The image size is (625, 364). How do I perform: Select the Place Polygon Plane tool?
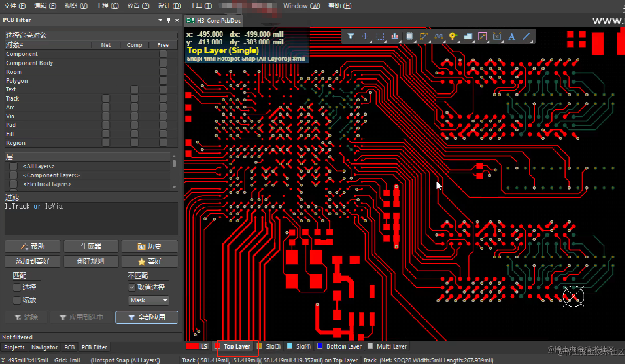click(x=468, y=36)
